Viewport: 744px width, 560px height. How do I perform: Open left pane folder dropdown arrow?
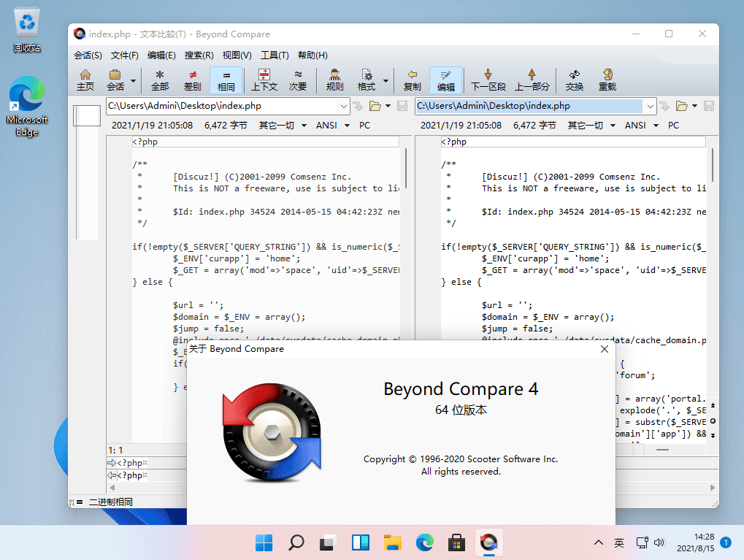coord(388,106)
